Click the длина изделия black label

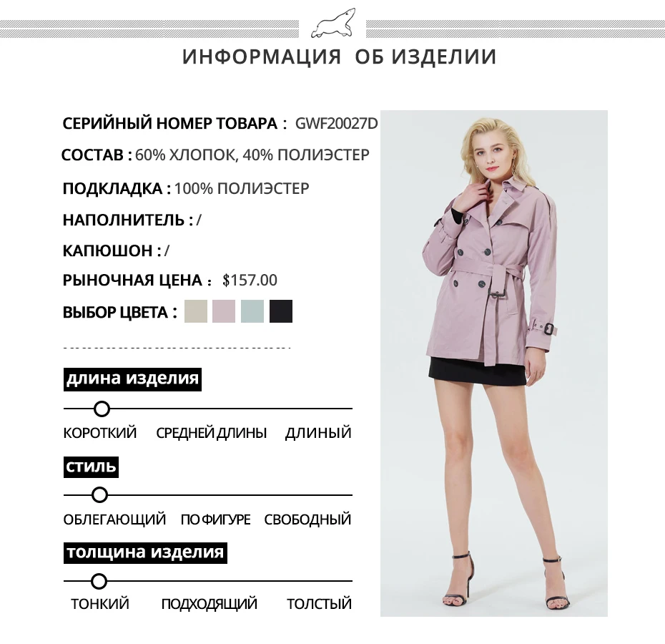133,379
